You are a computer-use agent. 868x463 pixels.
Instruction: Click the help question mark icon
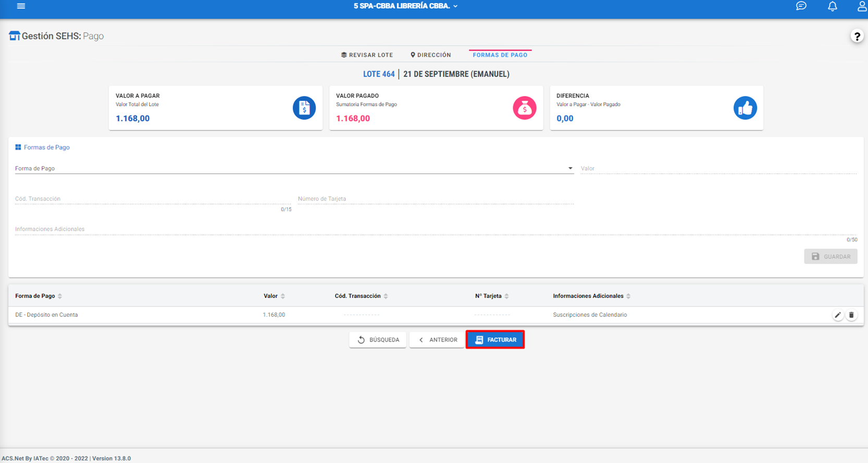point(857,36)
